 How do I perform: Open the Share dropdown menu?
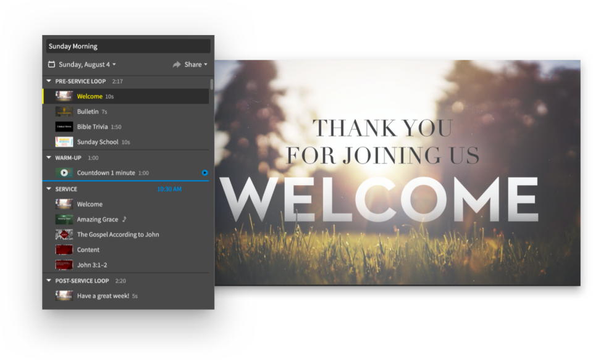click(196, 65)
